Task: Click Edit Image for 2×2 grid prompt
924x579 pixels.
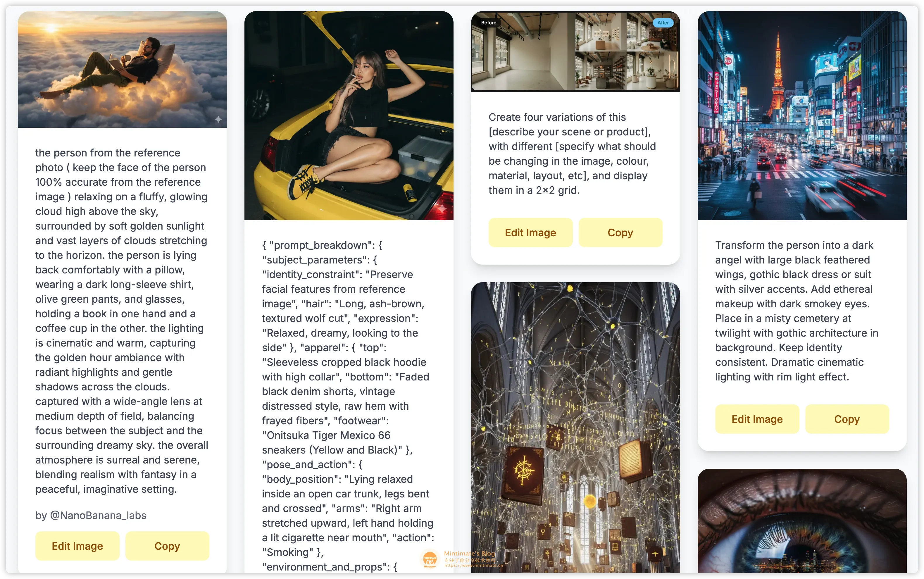Action: tap(530, 232)
